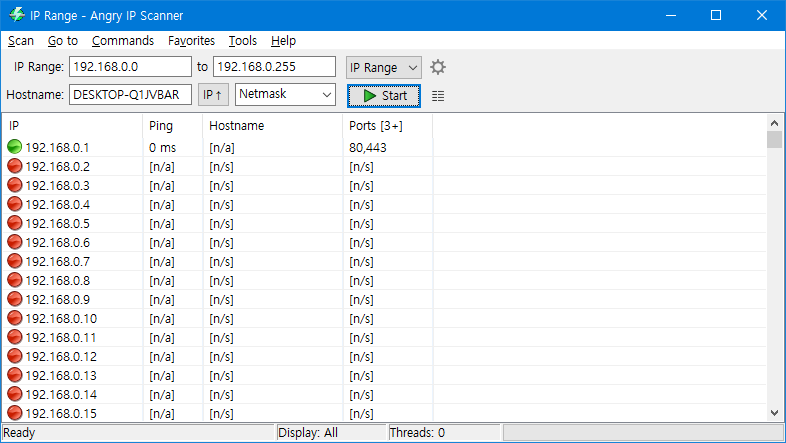Click the red status dot for 192.168.0.6
Viewport: 786px width, 443px height.
click(x=15, y=242)
